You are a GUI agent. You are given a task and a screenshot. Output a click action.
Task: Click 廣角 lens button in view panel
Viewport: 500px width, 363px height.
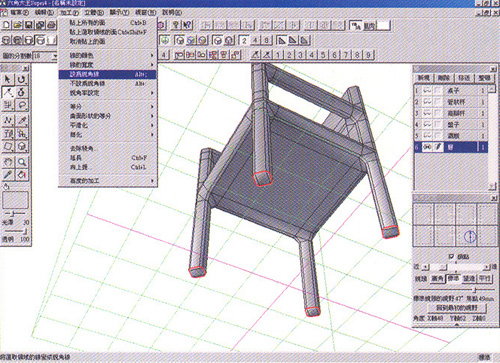(x=437, y=278)
